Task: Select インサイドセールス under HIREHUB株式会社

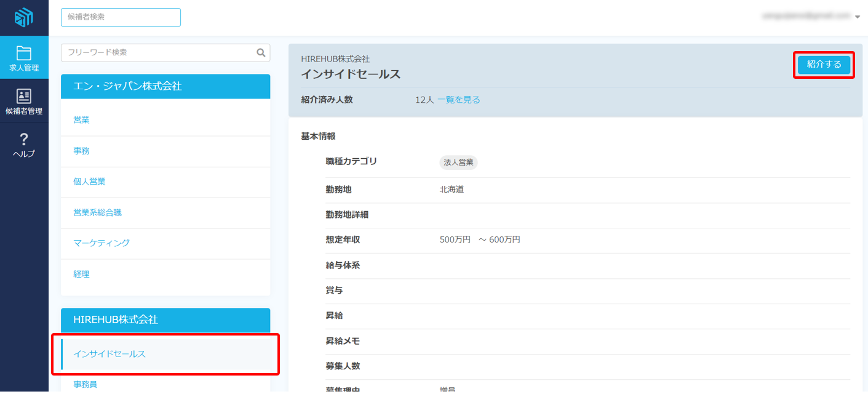Action: 109,354
